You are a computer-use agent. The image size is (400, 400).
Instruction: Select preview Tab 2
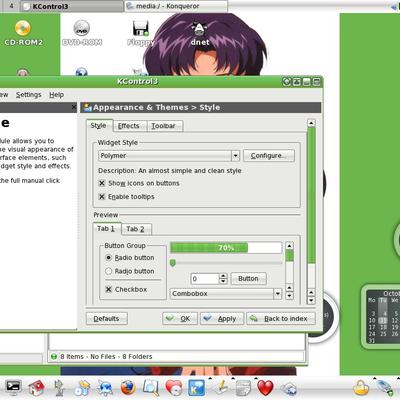click(x=135, y=229)
